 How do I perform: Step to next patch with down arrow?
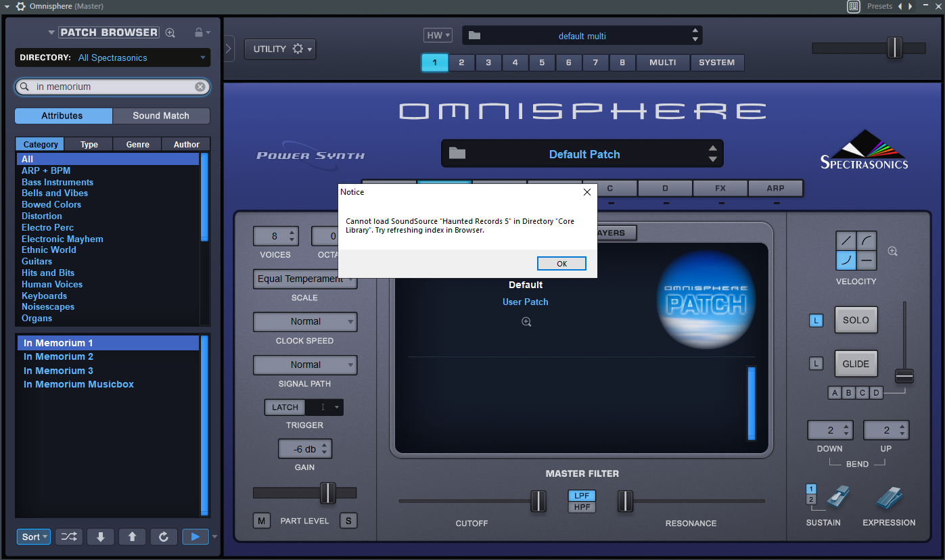click(x=101, y=537)
